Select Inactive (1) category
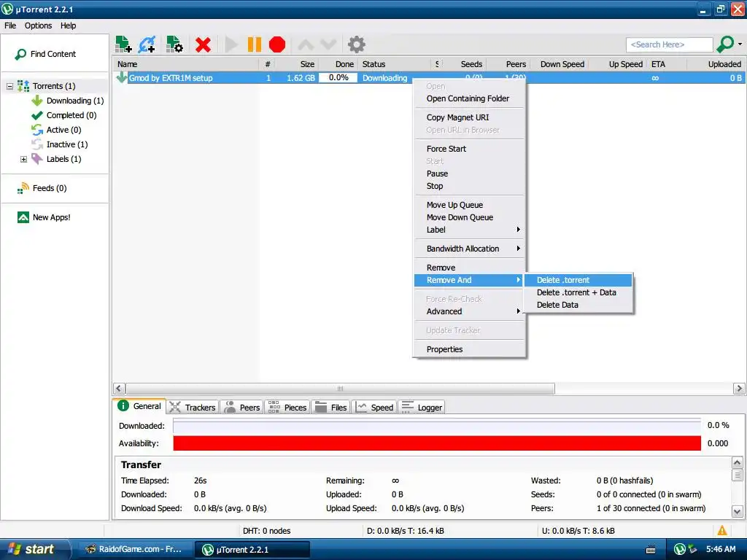The width and height of the screenshot is (747, 560). (x=66, y=144)
